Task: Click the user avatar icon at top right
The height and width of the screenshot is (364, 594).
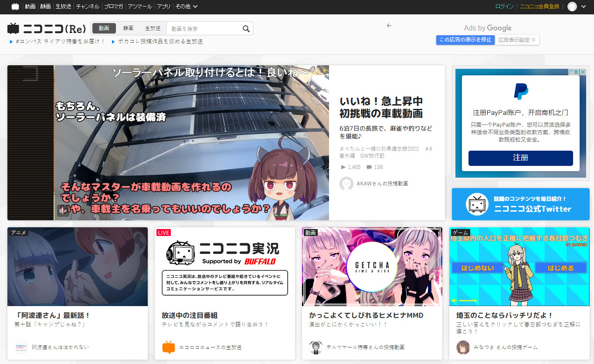Action: (x=572, y=7)
